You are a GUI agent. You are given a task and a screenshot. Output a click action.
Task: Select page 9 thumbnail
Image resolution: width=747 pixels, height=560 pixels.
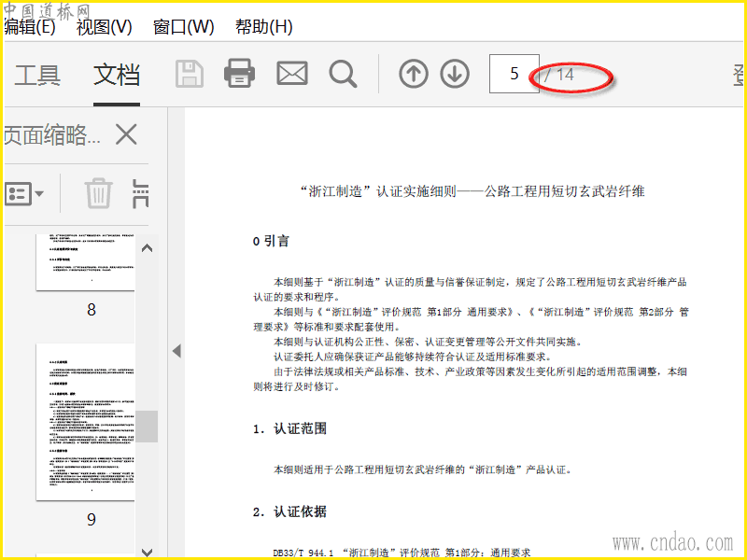(x=85, y=422)
